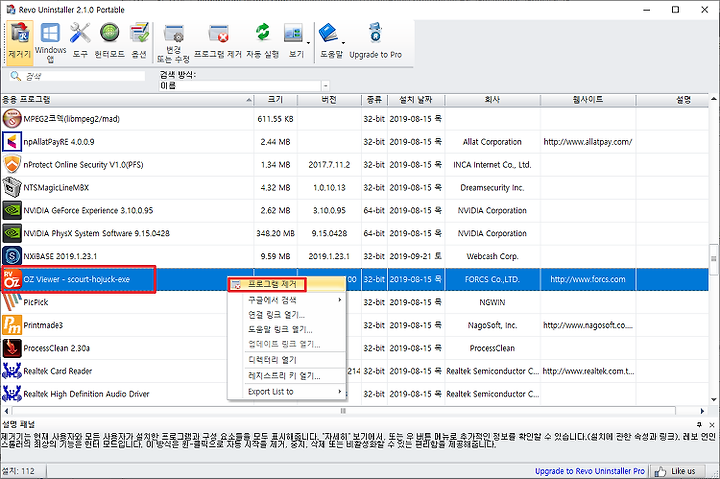Click the 611.55 KB size cell

point(276,119)
